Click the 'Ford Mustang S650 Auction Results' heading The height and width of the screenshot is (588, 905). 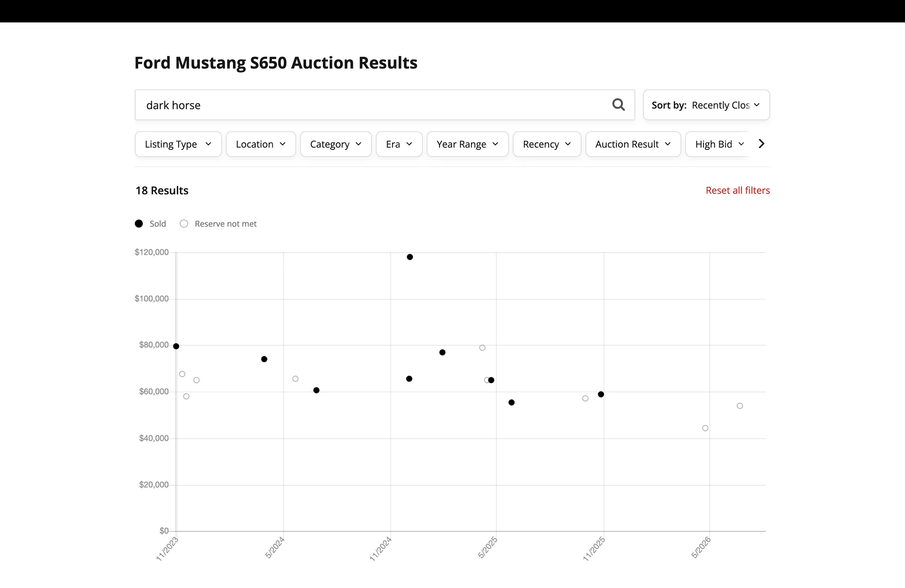point(276,63)
